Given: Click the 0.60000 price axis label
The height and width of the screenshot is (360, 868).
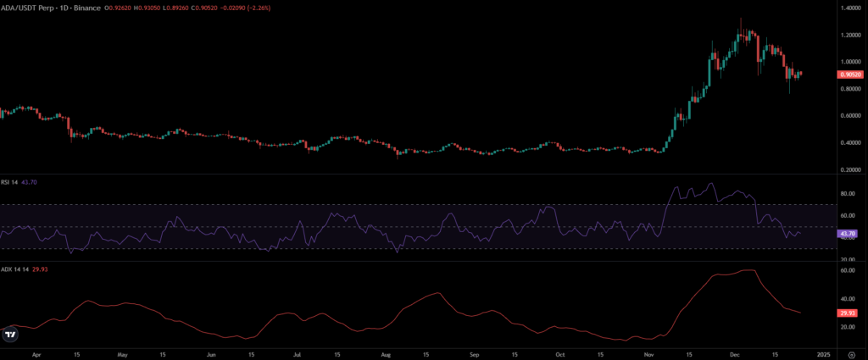Looking at the screenshot, I should 851,116.
